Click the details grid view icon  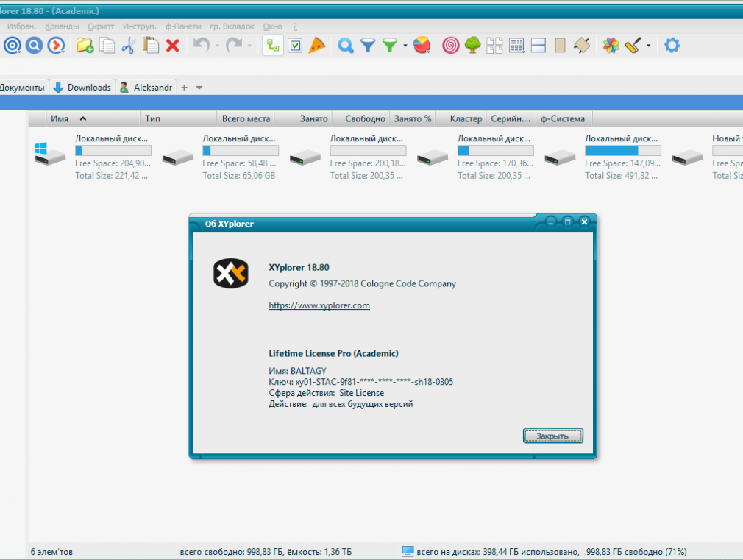tap(516, 46)
